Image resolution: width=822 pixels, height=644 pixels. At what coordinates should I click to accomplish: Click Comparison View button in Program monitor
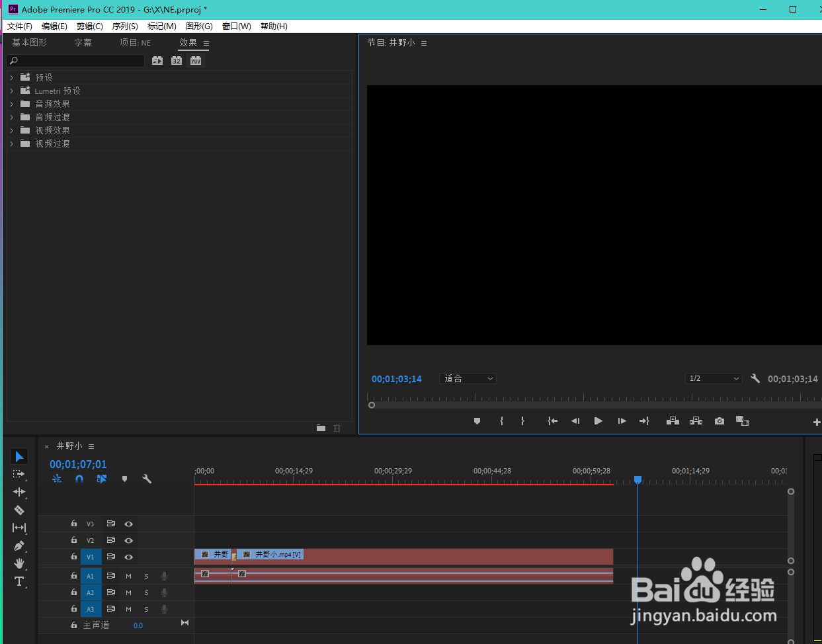(742, 421)
